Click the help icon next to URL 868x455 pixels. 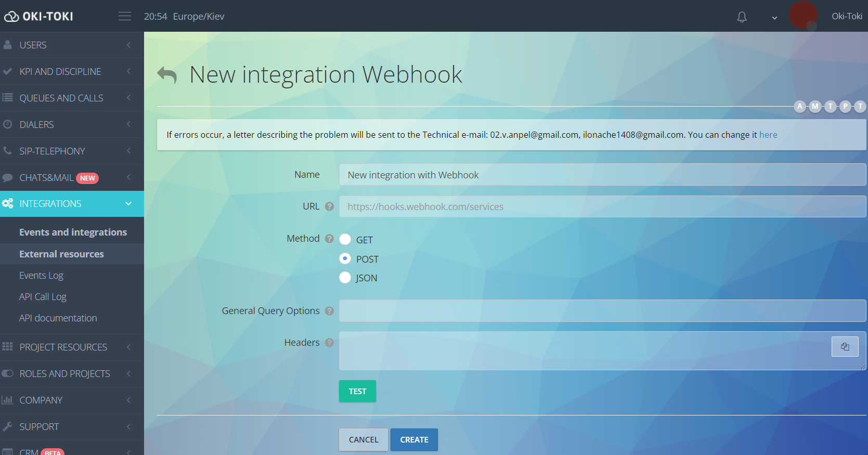[329, 206]
